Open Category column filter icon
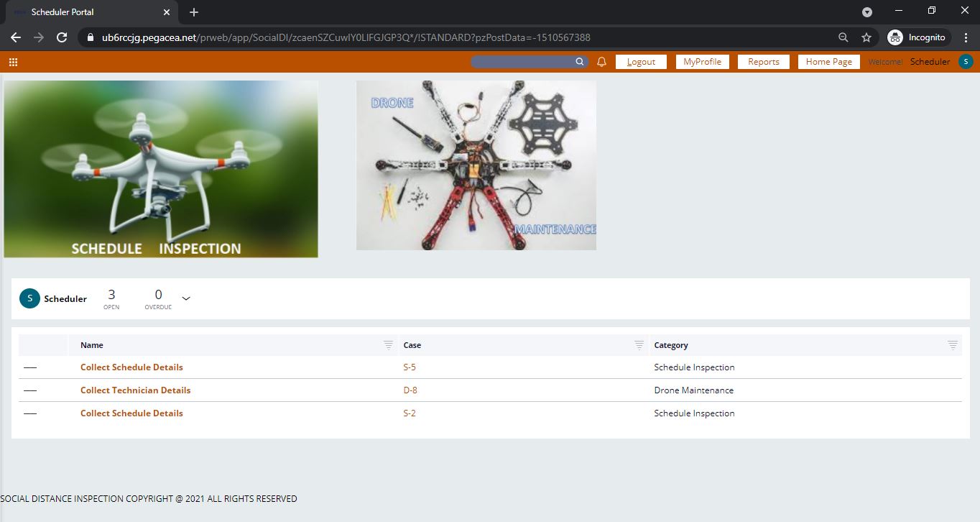 click(x=953, y=345)
